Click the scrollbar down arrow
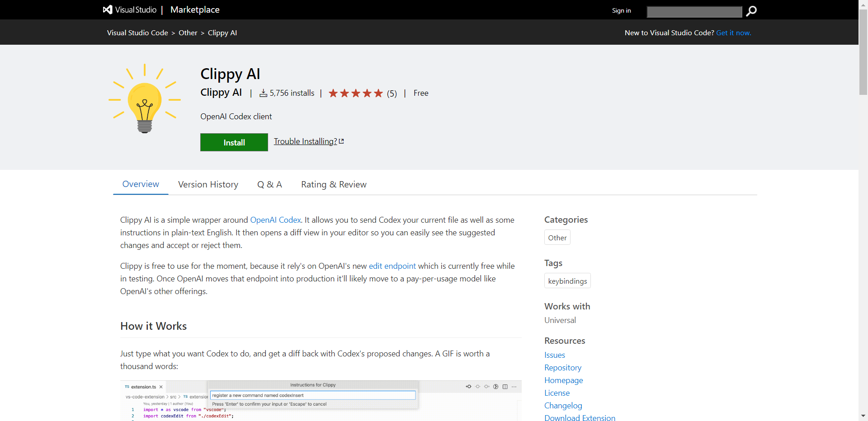The width and height of the screenshot is (868, 421). [863, 416]
